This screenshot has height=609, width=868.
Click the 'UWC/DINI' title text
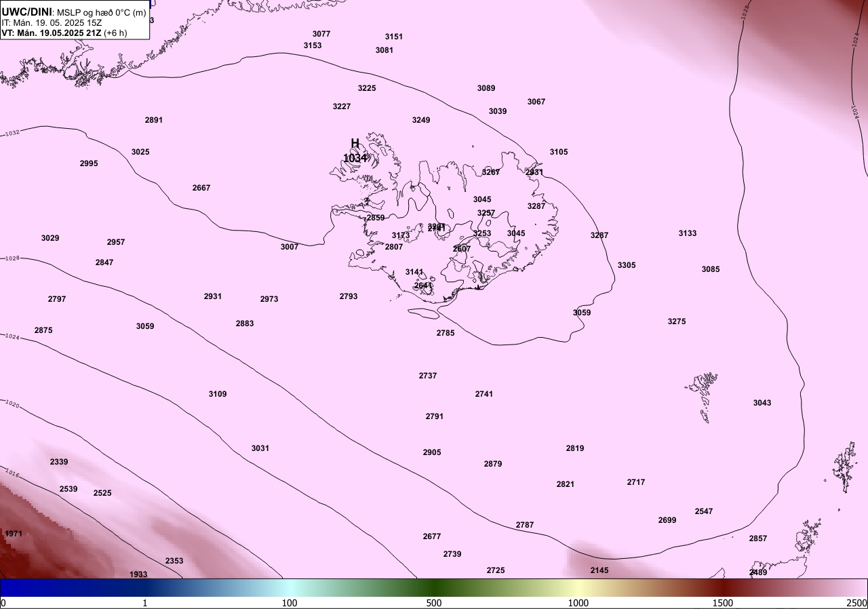(26, 12)
